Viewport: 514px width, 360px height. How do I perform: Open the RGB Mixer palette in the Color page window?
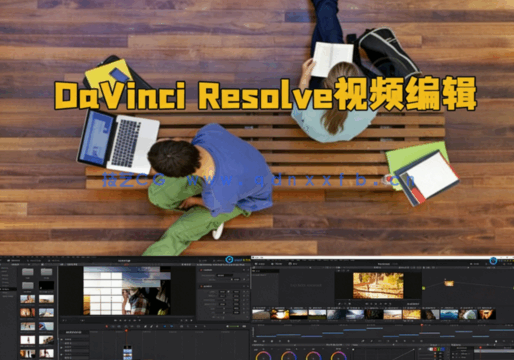click(x=280, y=341)
